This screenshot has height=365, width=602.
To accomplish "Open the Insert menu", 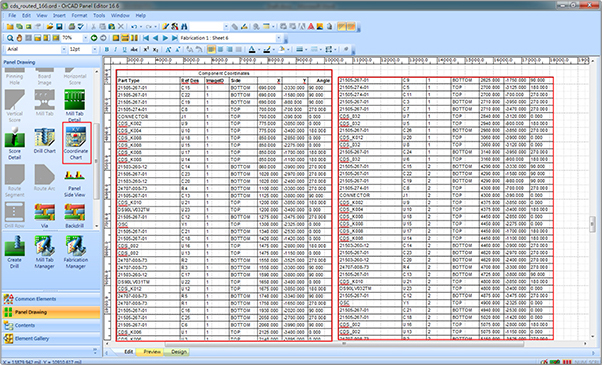I will [59, 15].
